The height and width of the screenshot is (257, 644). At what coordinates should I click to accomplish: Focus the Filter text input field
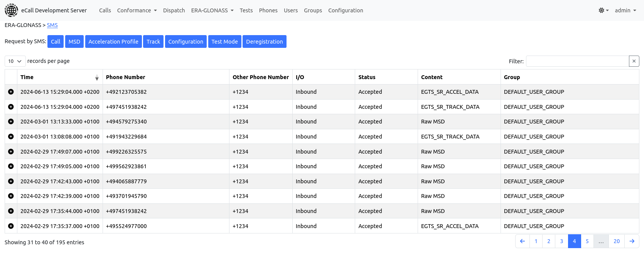tap(577, 61)
